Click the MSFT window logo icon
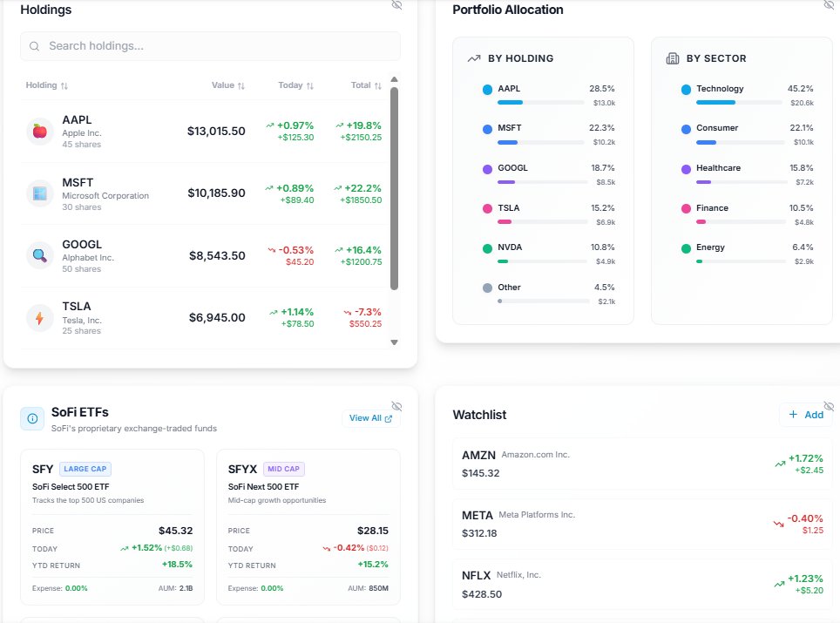 (39, 193)
